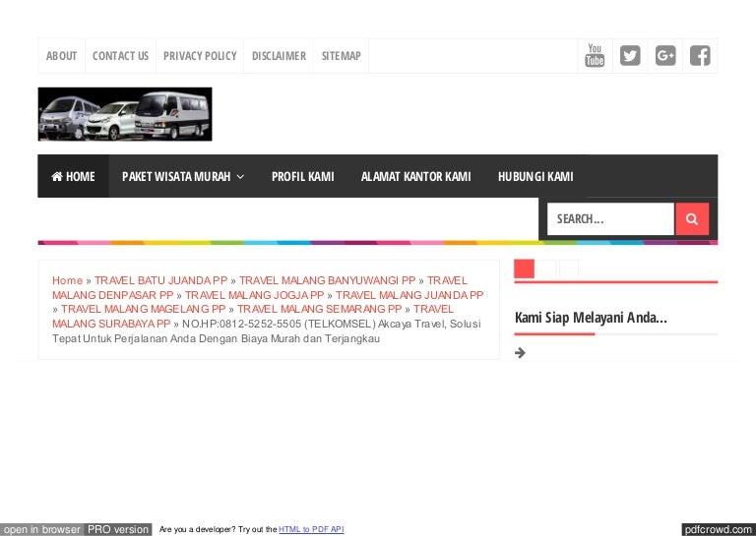Click the HTML to PDF API link
Screen dimensions: 756x536
click(x=311, y=530)
